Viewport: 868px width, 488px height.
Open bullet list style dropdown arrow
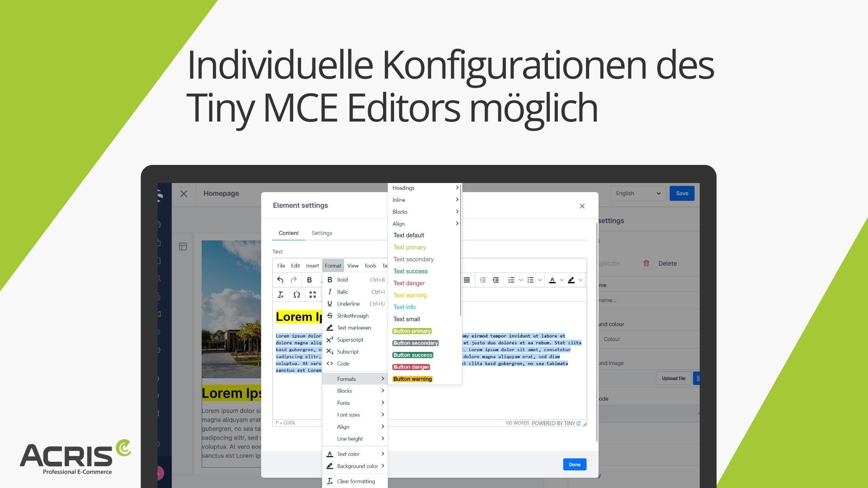pyautogui.click(x=540, y=280)
